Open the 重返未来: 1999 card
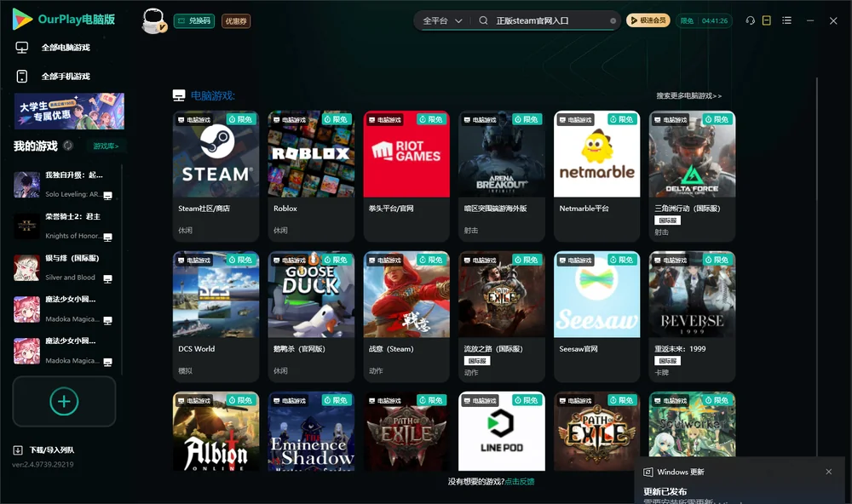Viewport: 852px width, 504px height. [x=692, y=317]
